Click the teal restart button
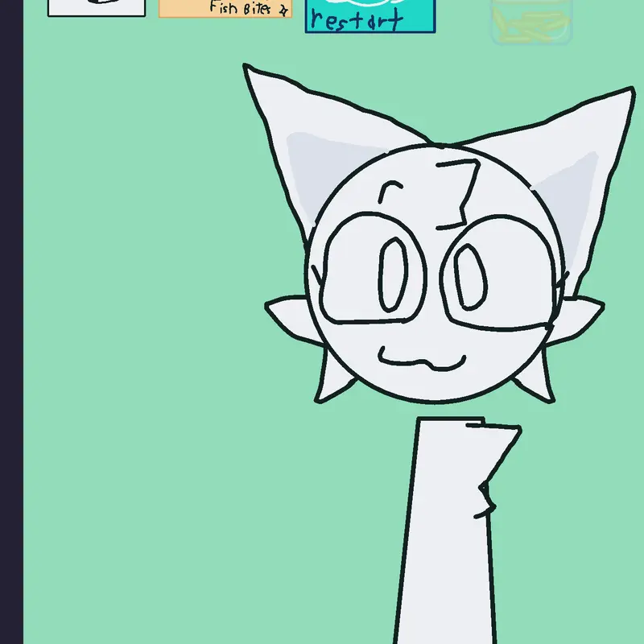This screenshot has width=644, height=644. (x=370, y=16)
